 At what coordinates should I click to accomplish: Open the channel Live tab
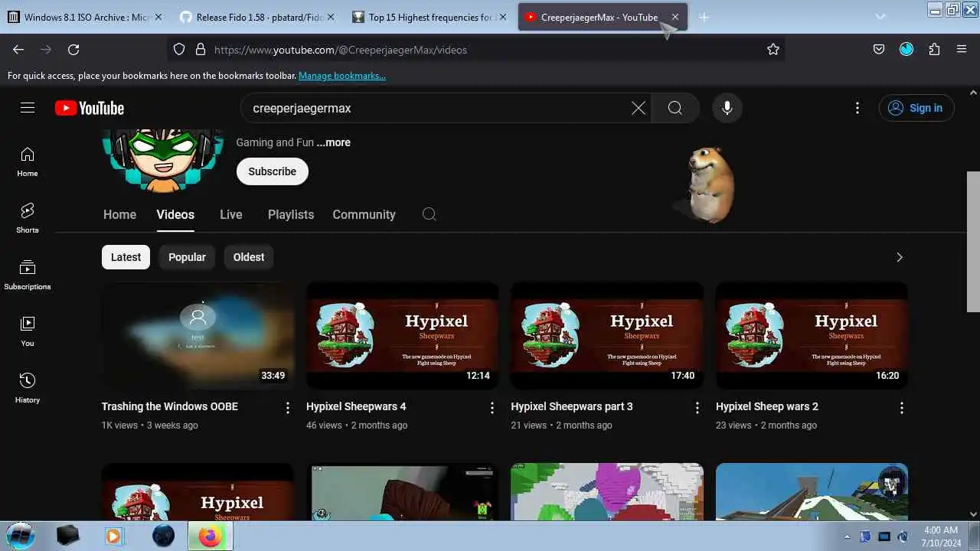[x=231, y=214]
